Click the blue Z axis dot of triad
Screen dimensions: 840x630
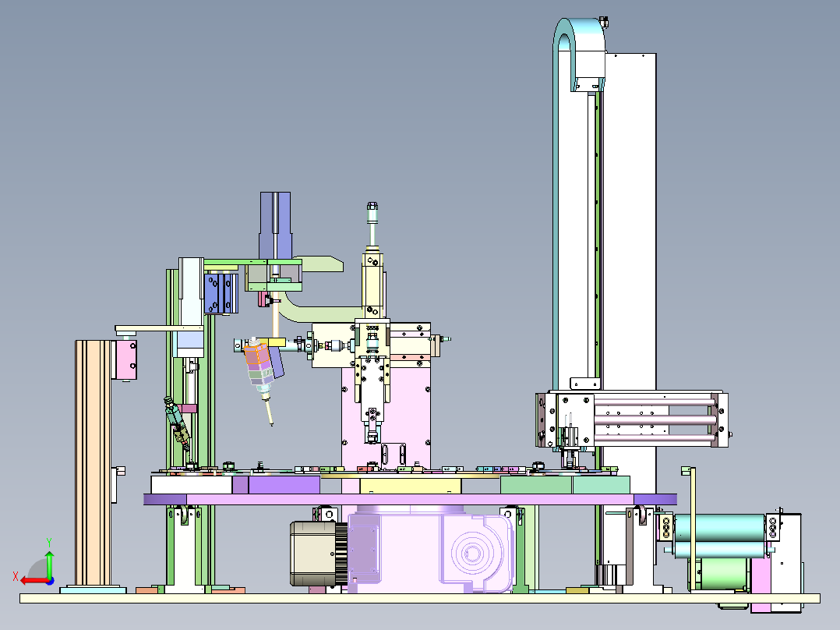point(51,581)
